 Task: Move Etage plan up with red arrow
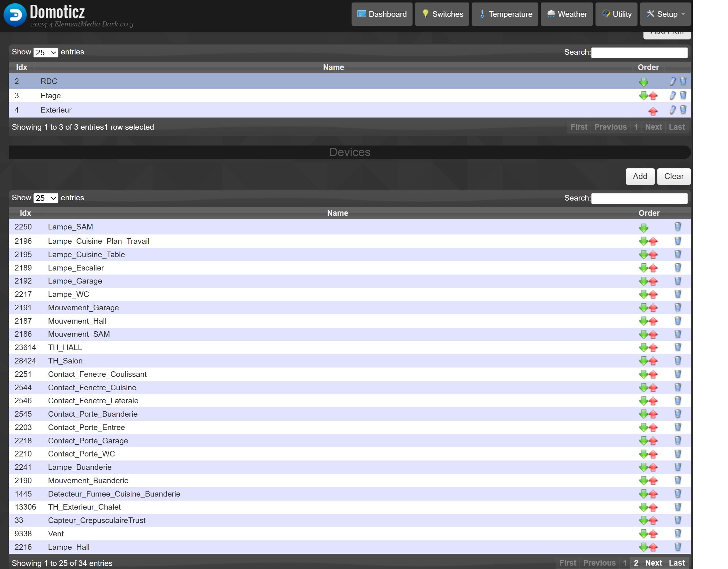pyautogui.click(x=653, y=96)
